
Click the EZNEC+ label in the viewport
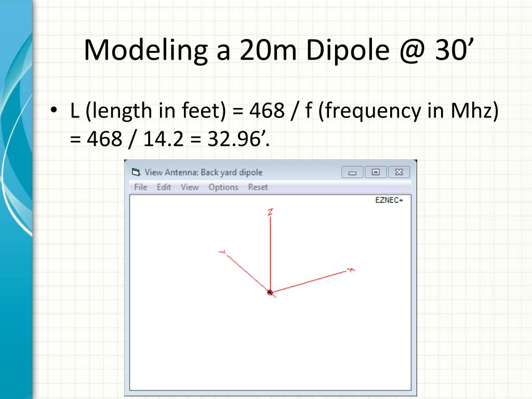point(389,200)
